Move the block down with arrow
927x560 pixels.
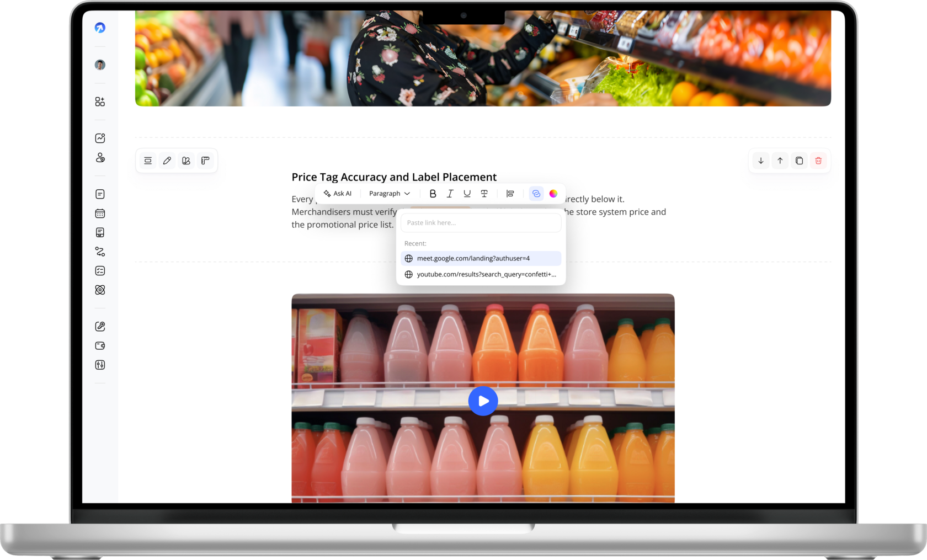(761, 161)
